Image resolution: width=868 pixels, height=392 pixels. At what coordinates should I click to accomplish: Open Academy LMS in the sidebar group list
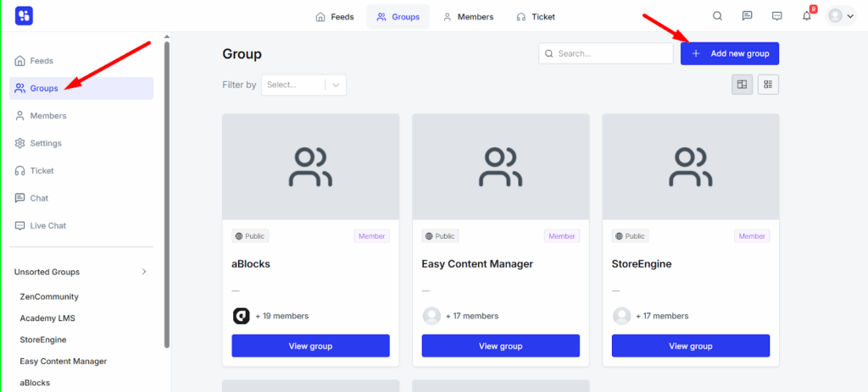pos(47,318)
